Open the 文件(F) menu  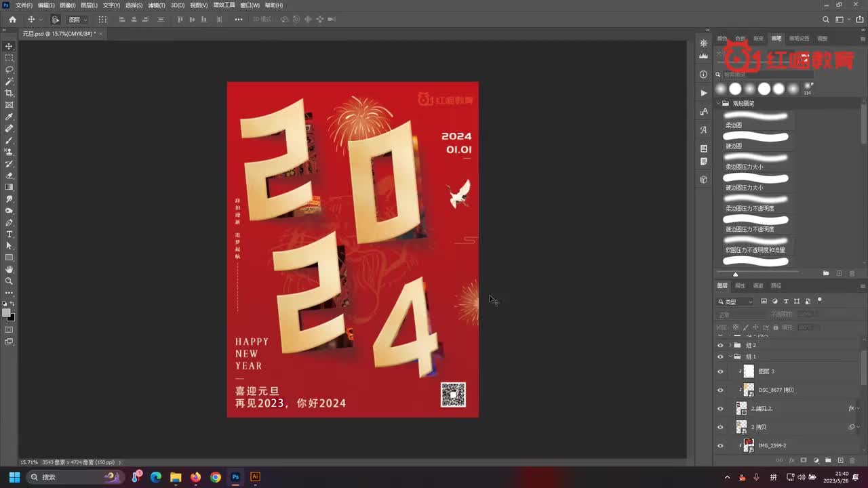24,5
